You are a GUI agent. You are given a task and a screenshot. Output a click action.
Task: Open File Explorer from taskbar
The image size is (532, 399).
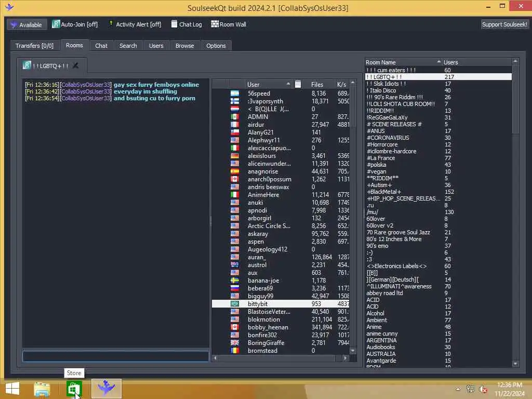pyautogui.click(x=42, y=389)
